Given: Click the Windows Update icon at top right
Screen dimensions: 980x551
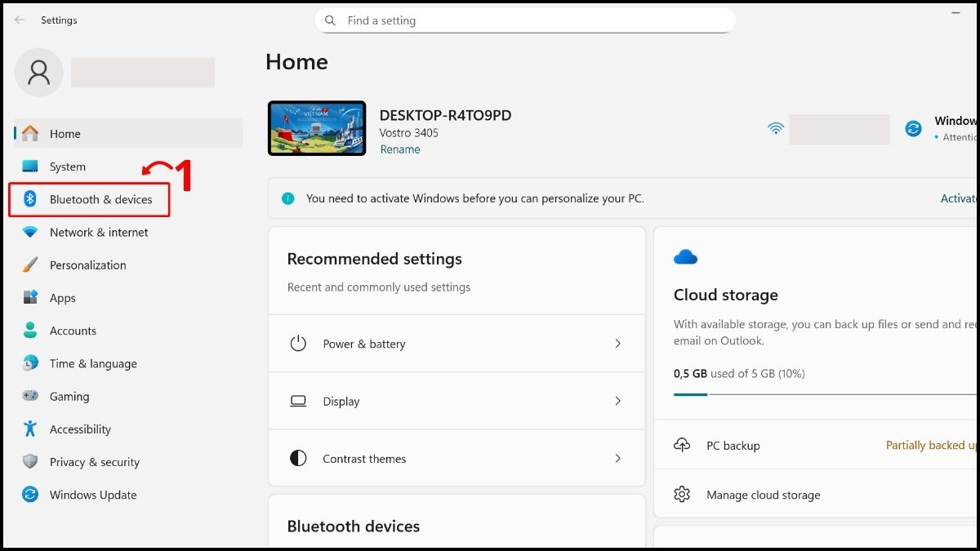Looking at the screenshot, I should coord(914,128).
